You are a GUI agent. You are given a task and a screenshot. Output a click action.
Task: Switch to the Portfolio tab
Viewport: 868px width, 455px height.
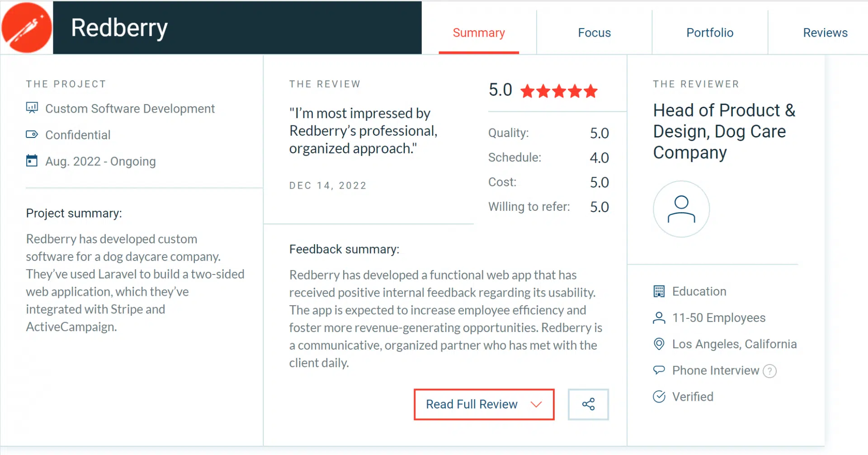point(710,32)
